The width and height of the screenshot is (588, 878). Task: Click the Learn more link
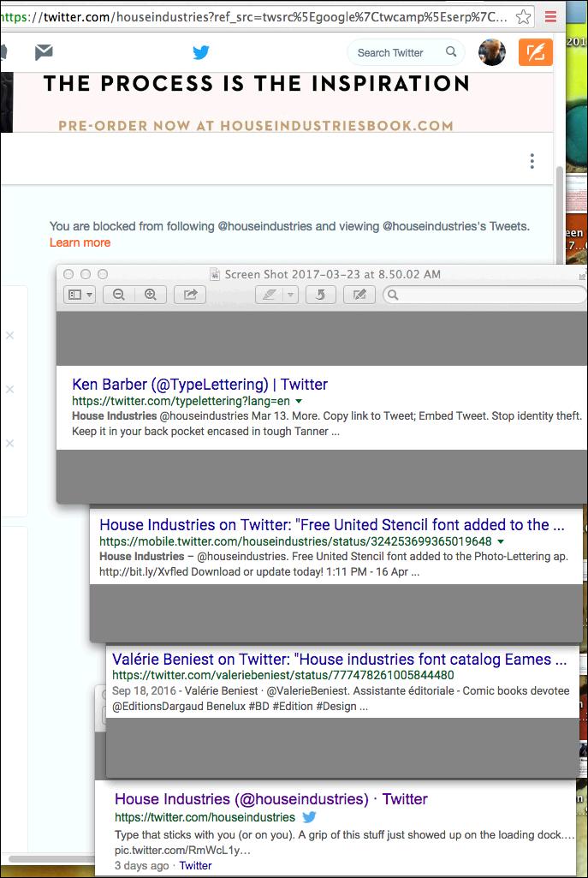80,242
